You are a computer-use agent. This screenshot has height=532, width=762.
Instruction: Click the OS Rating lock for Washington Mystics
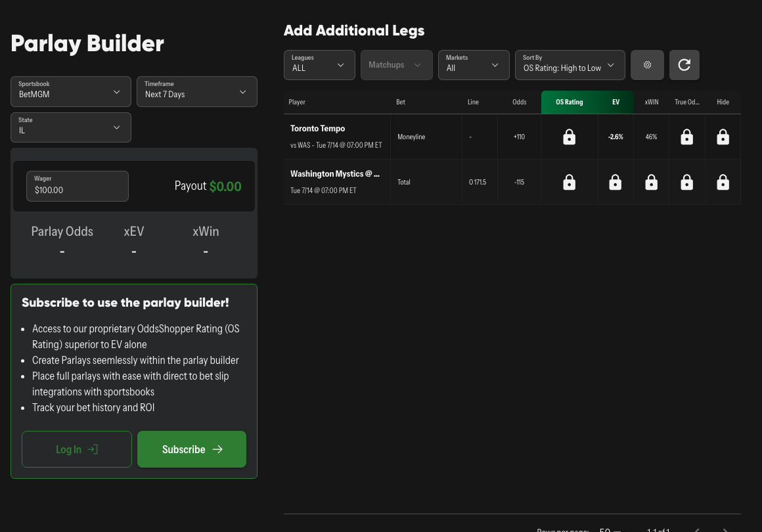pyautogui.click(x=569, y=182)
